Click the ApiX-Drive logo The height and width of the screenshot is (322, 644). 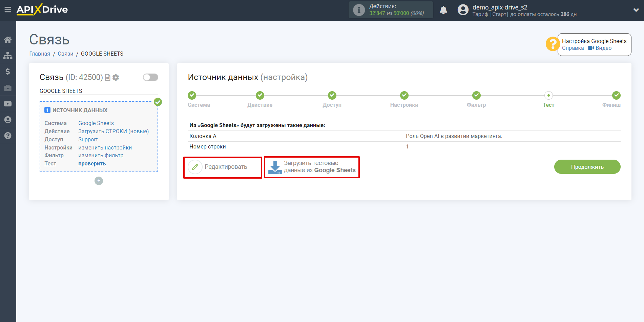point(42,9)
